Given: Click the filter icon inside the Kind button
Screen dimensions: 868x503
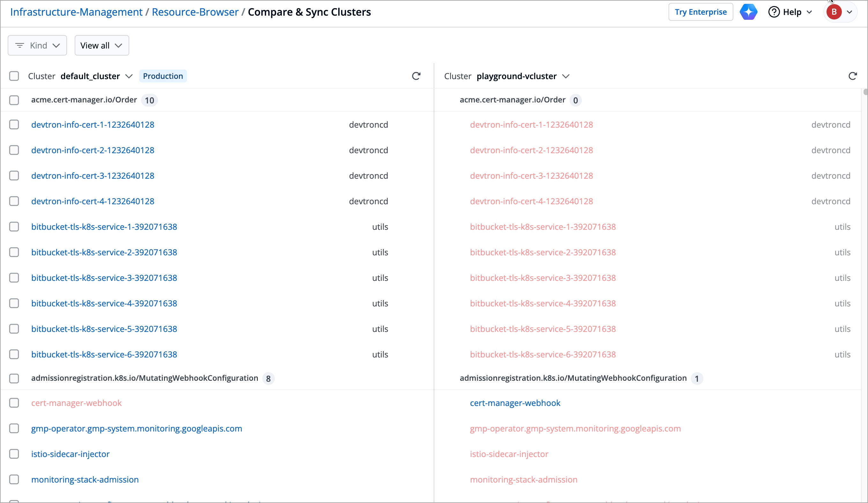Looking at the screenshot, I should click(x=20, y=45).
